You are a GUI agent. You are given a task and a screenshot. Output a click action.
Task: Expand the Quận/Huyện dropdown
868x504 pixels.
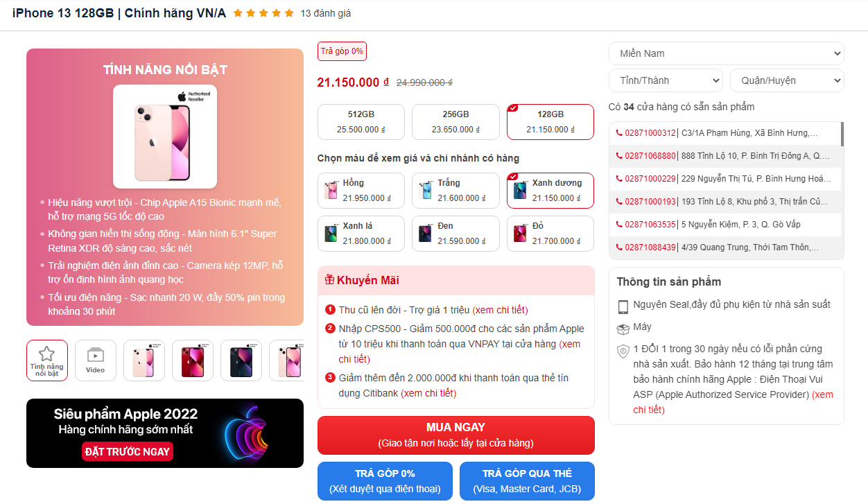(x=787, y=80)
